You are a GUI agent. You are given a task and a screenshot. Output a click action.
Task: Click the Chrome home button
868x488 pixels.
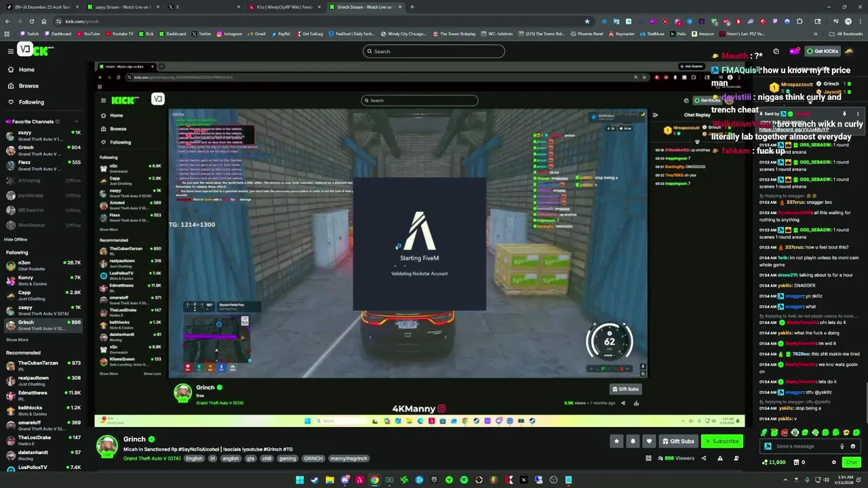[44, 21]
